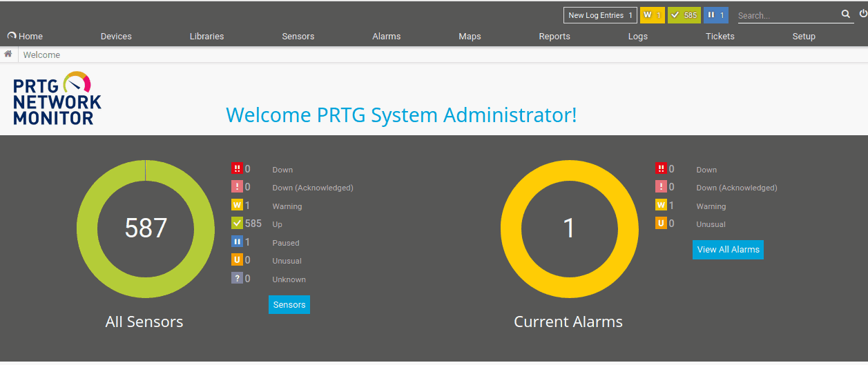Screen dimensions: 868x365
Task: Click the green 585 up status badge
Action: (684, 15)
